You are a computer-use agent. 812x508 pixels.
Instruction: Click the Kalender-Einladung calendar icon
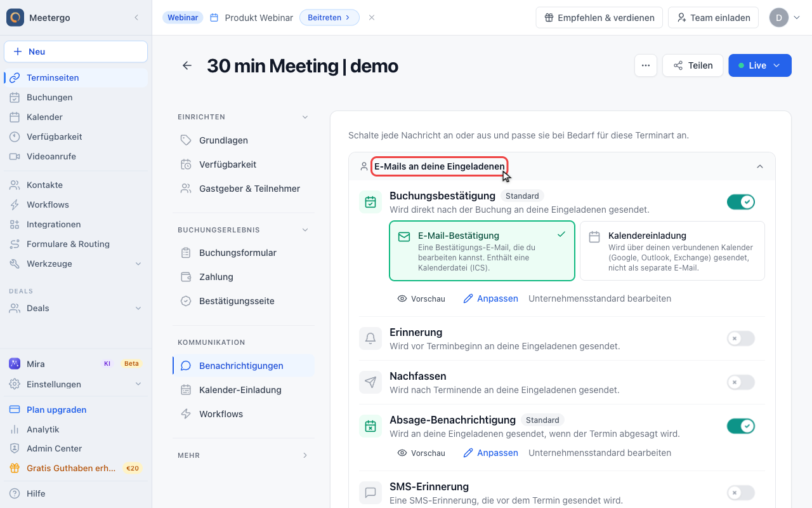[186, 390]
